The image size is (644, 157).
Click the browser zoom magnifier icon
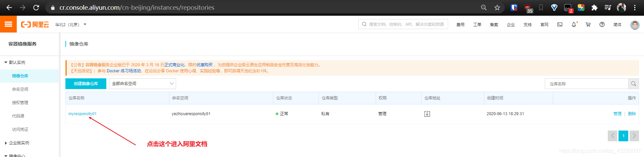484,7
